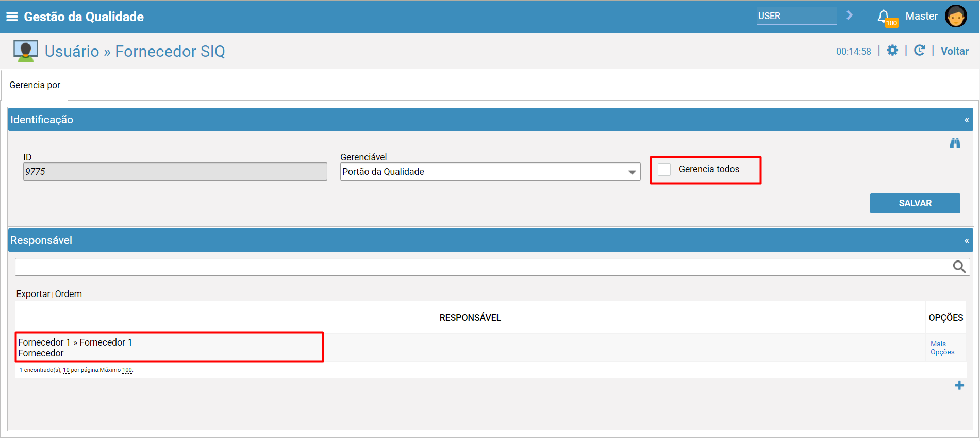Click the plus icon to add responsável
This screenshot has width=980, height=441.
click(959, 385)
